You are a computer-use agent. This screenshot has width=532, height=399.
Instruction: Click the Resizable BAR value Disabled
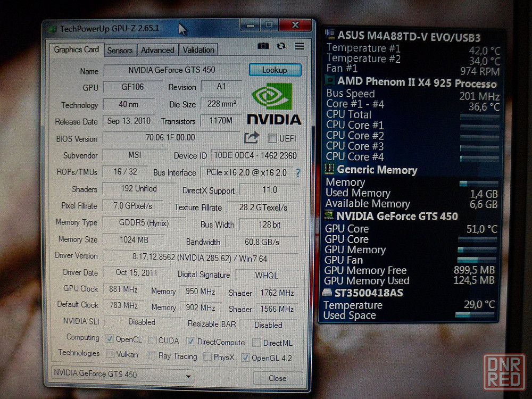click(268, 325)
